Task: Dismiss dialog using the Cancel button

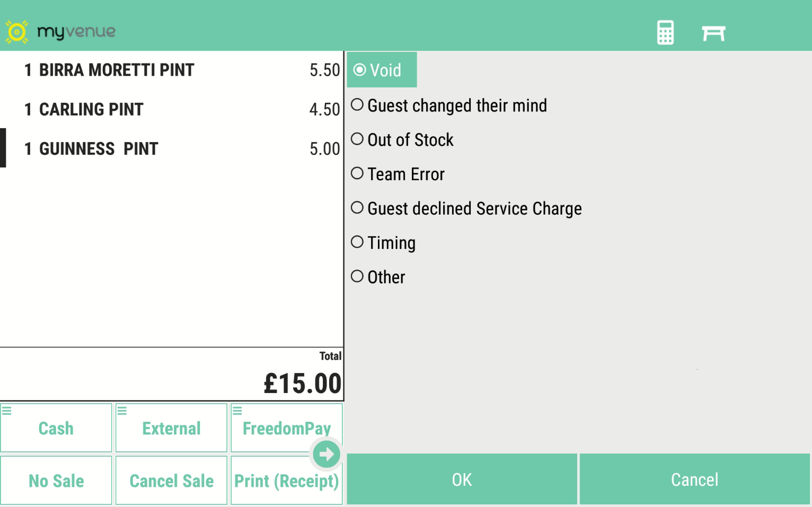Action: tap(694, 479)
